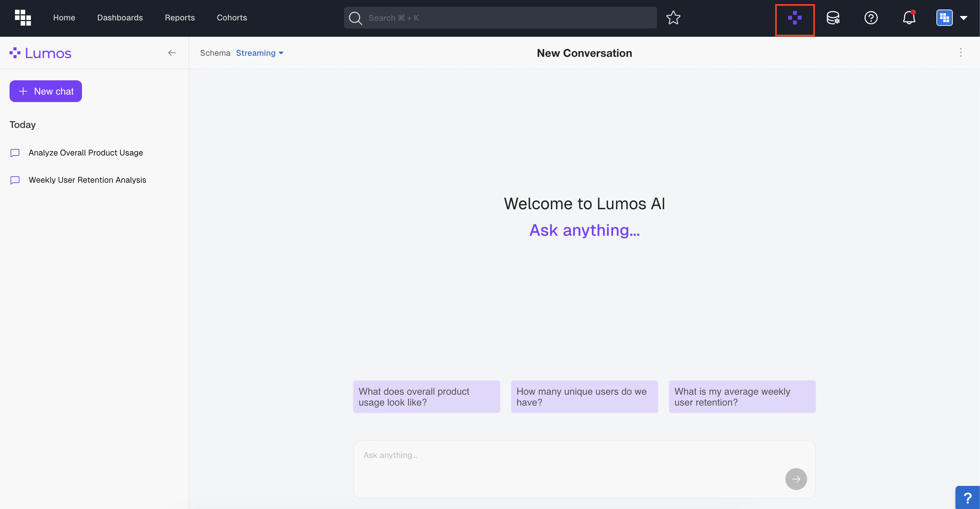Go to the Reports tab
The width and height of the screenshot is (980, 509).
(x=180, y=18)
